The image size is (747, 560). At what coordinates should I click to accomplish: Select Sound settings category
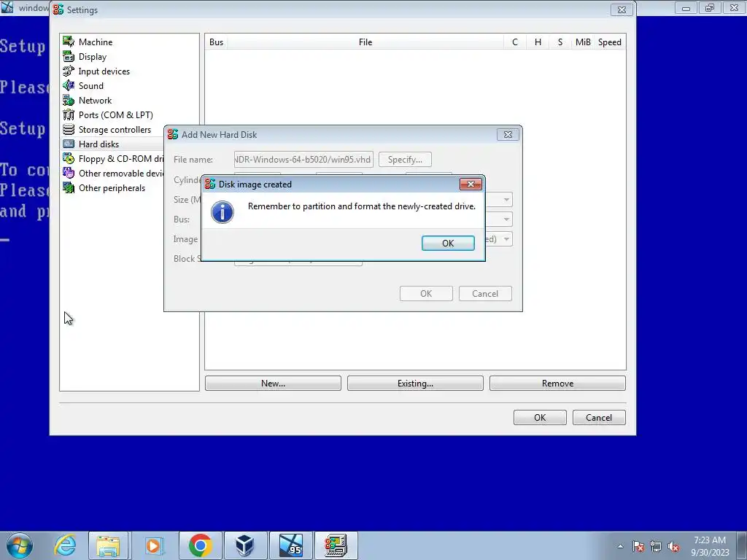pos(91,86)
